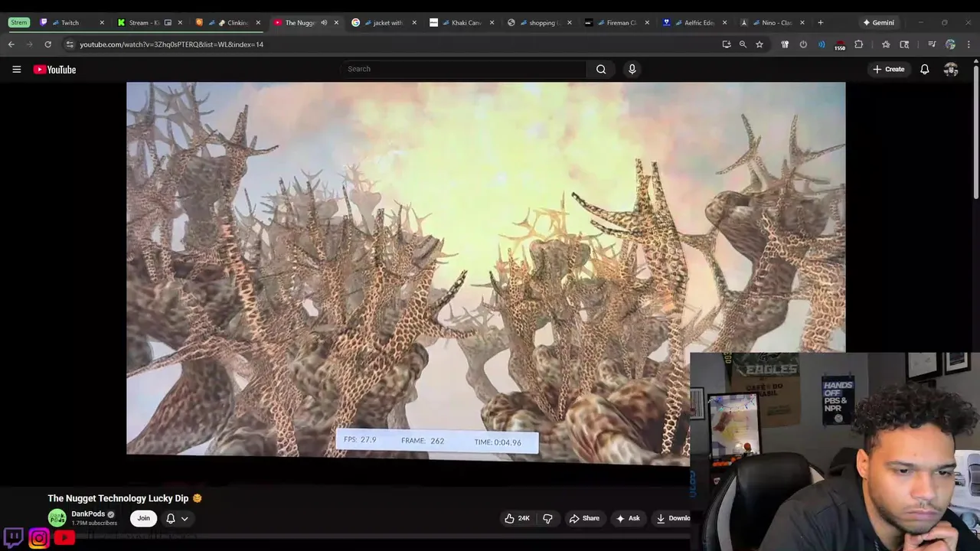The image size is (980, 551).
Task: Bookmark this page with the star icon
Action: click(x=759, y=44)
